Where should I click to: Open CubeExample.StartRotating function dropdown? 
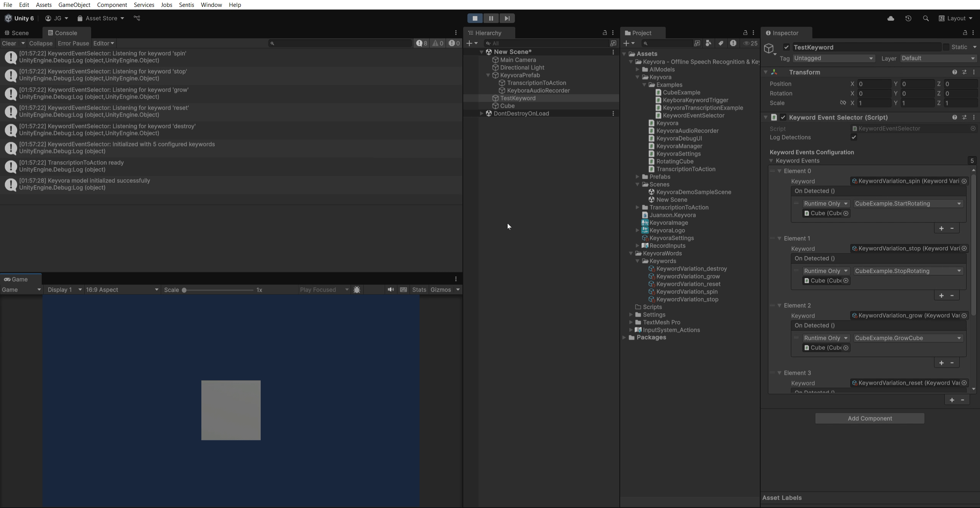(x=908, y=204)
